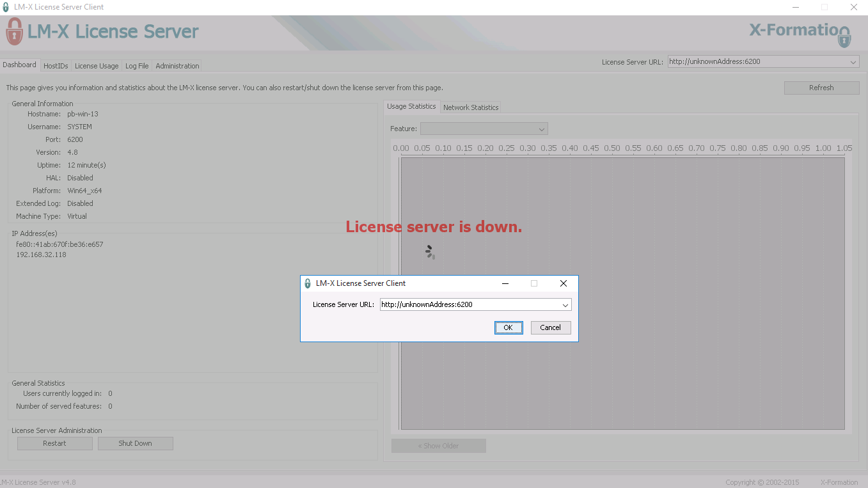
Task: Open the License Usage tab
Action: click(97, 66)
